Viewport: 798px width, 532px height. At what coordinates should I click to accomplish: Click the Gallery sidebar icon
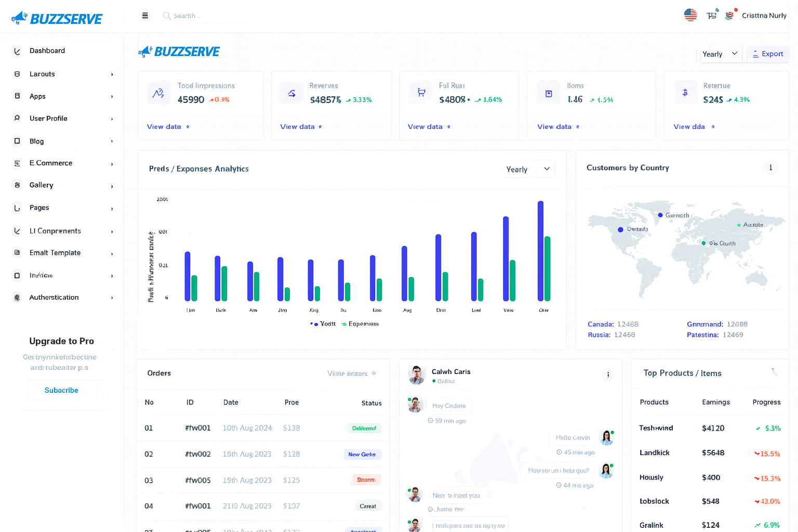[17, 185]
